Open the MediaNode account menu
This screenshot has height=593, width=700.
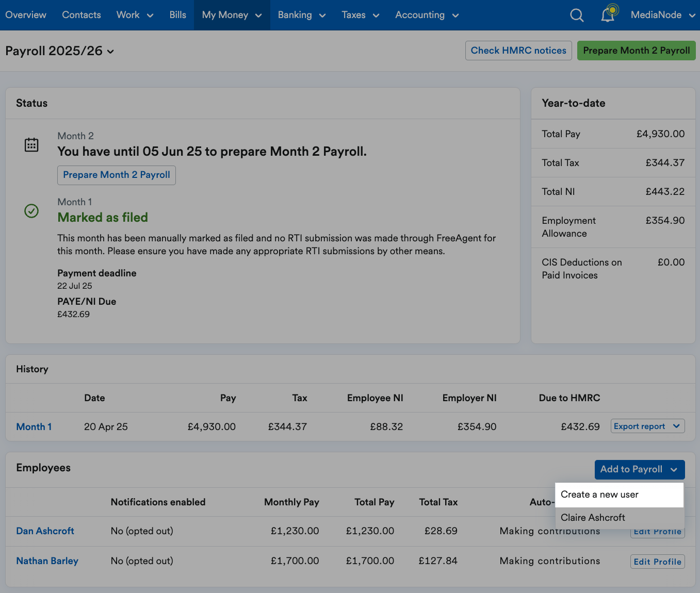click(662, 15)
